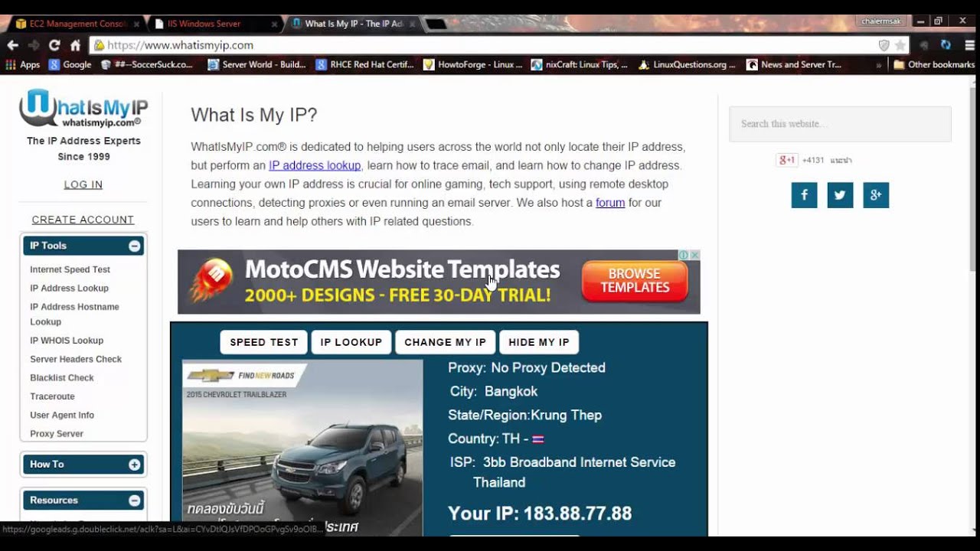
Task: Reload the page with the refresh icon
Action: coord(54,45)
